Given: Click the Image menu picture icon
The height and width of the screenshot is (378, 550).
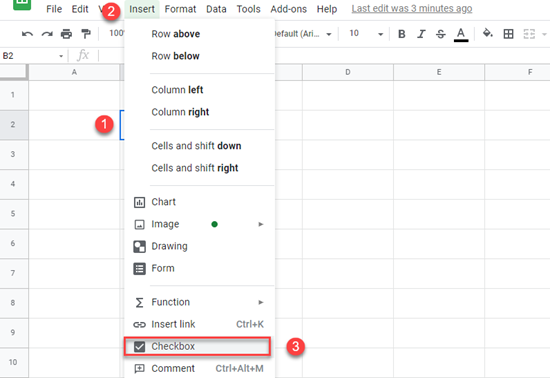Looking at the screenshot, I should pos(139,224).
